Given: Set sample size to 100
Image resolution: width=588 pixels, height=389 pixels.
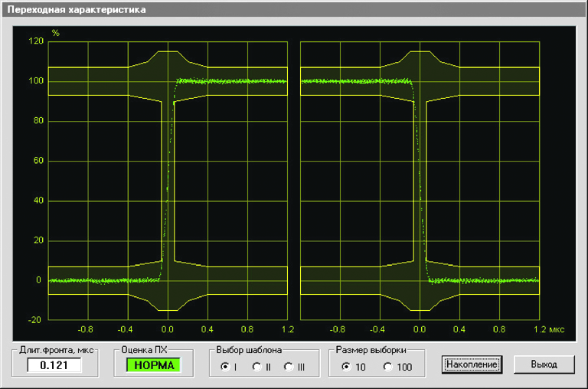Looking at the screenshot, I should 387,367.
